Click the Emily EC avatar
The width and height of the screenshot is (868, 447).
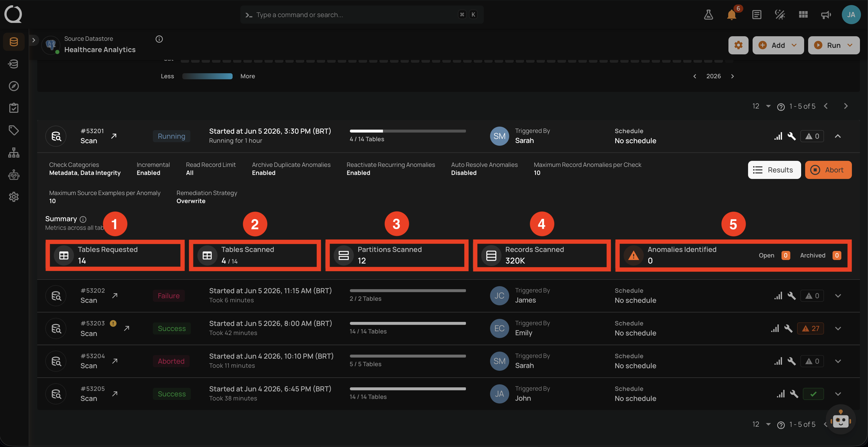click(x=499, y=328)
